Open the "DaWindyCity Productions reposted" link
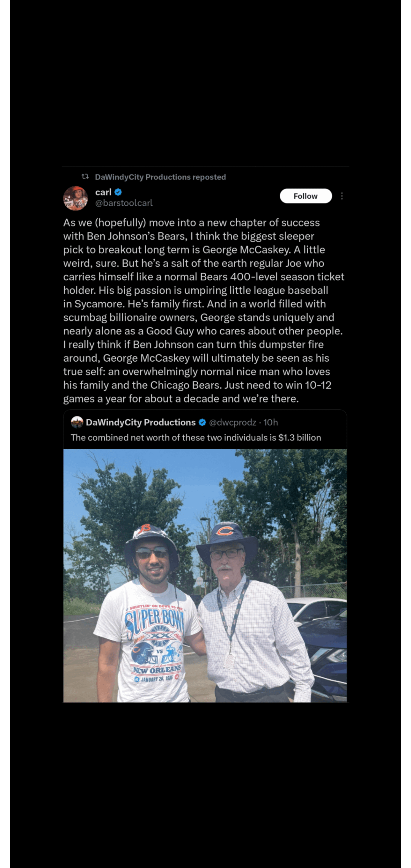 [160, 177]
